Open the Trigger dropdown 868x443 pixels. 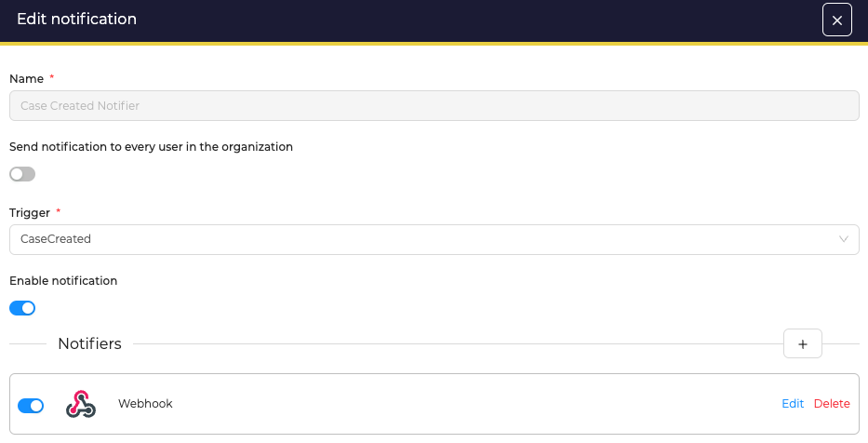pos(434,239)
